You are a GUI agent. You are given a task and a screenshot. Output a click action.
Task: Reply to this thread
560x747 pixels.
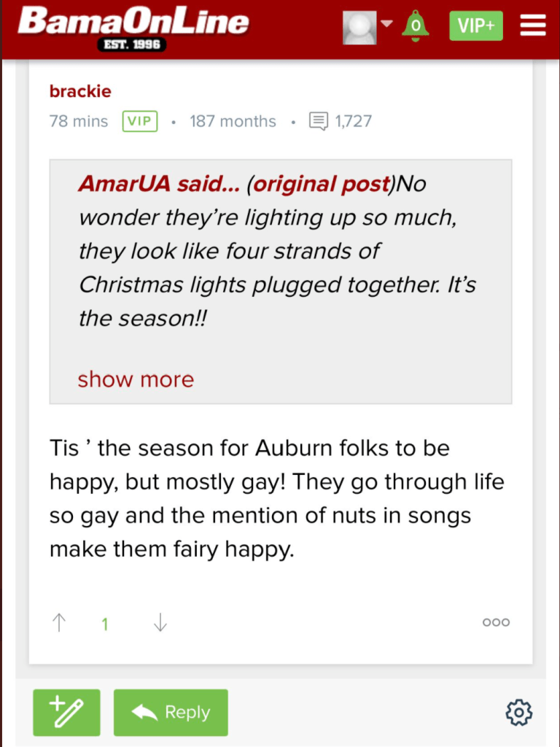point(171,713)
